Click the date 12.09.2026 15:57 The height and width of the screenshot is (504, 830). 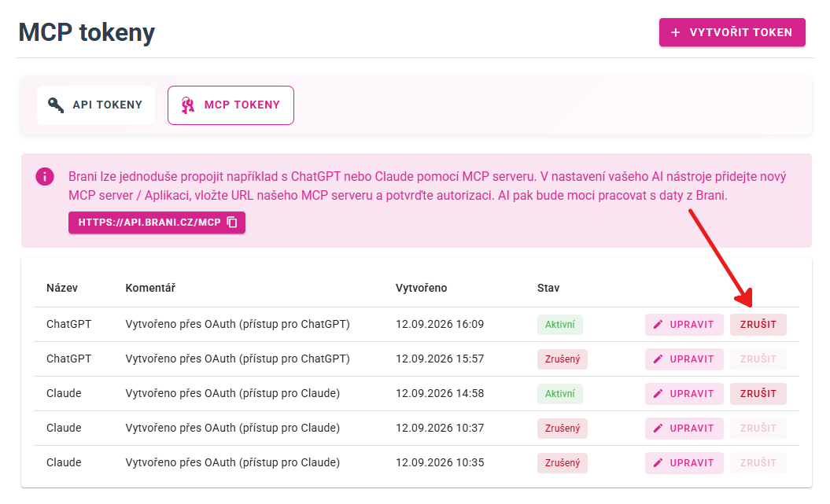pos(440,359)
